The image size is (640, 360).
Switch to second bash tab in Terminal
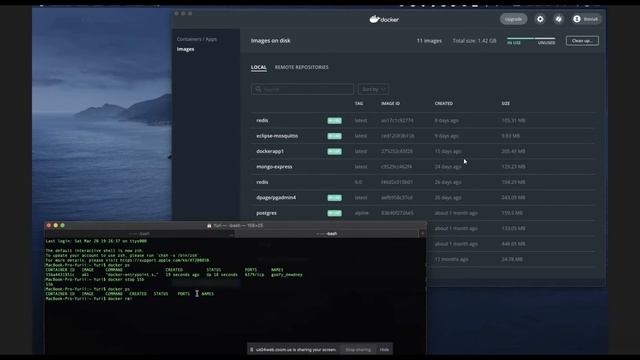pyautogui.click(x=327, y=234)
